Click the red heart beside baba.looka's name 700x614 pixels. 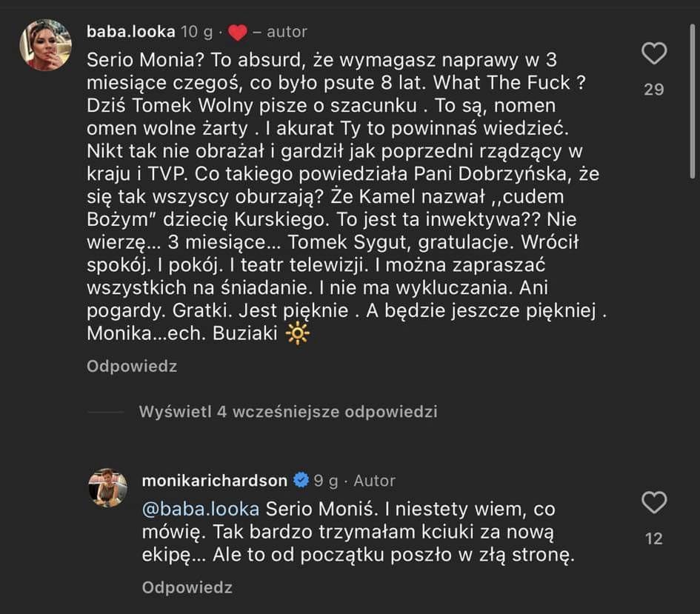click(236, 33)
